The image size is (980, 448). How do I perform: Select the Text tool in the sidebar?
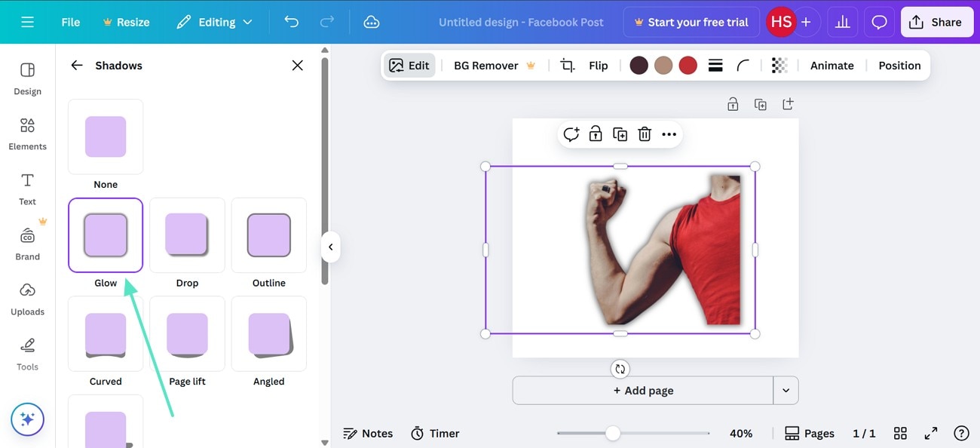(x=27, y=187)
